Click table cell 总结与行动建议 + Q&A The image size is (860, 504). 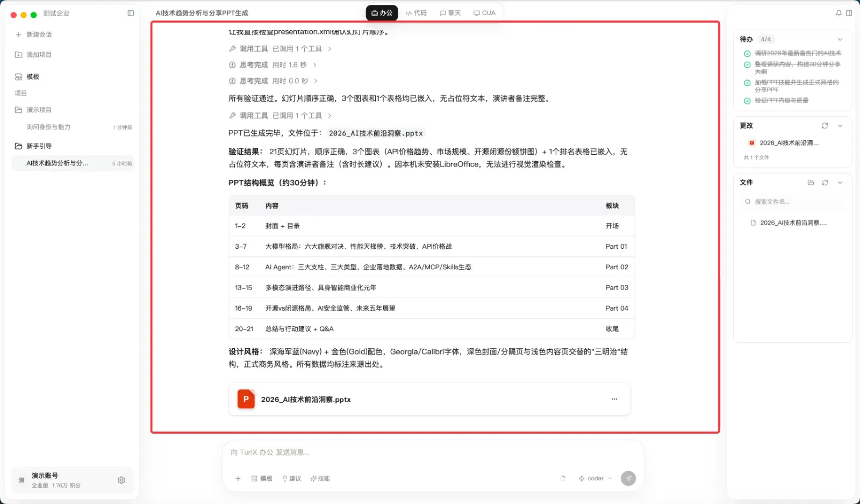tap(299, 329)
